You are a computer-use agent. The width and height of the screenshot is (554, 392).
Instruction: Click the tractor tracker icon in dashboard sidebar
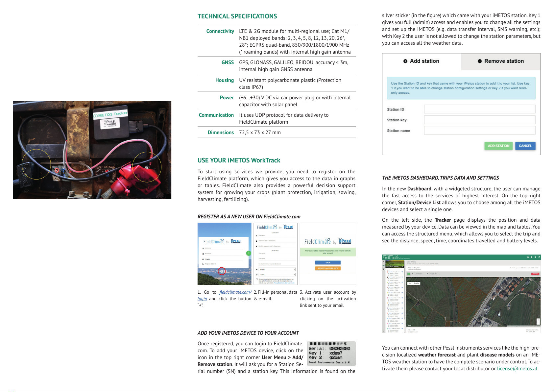coord(383,265)
